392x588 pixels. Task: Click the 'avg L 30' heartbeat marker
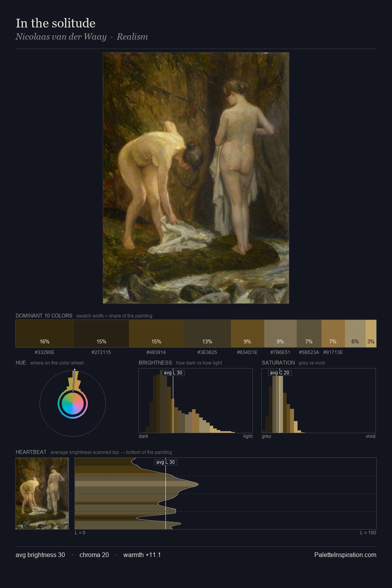(165, 462)
